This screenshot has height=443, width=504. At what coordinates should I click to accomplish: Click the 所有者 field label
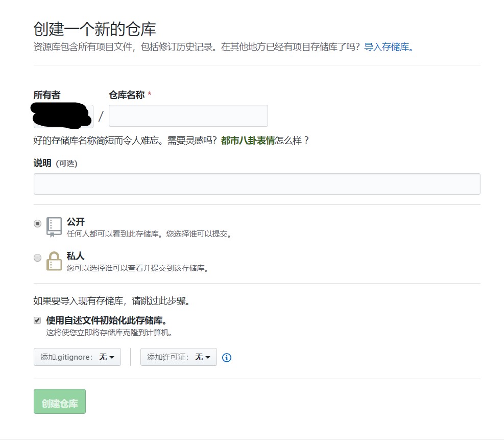[x=47, y=95]
